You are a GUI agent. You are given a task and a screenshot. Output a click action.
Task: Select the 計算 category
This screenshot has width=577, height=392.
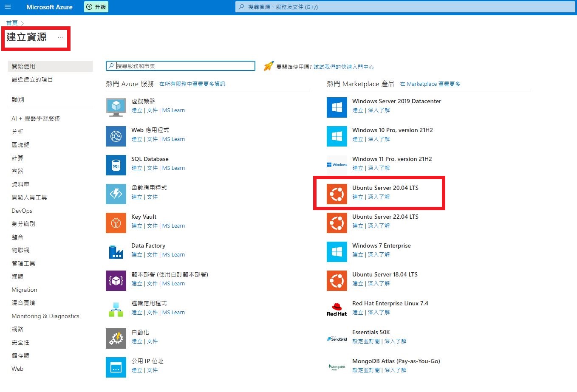(17, 158)
